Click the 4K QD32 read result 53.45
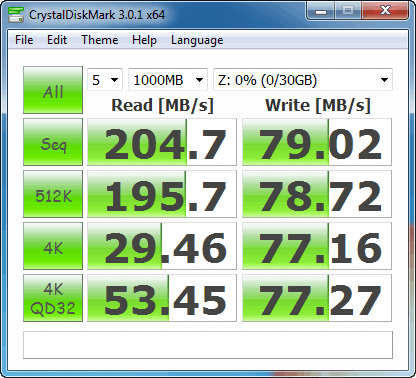Screen dimensions: 416x378 coord(162,298)
